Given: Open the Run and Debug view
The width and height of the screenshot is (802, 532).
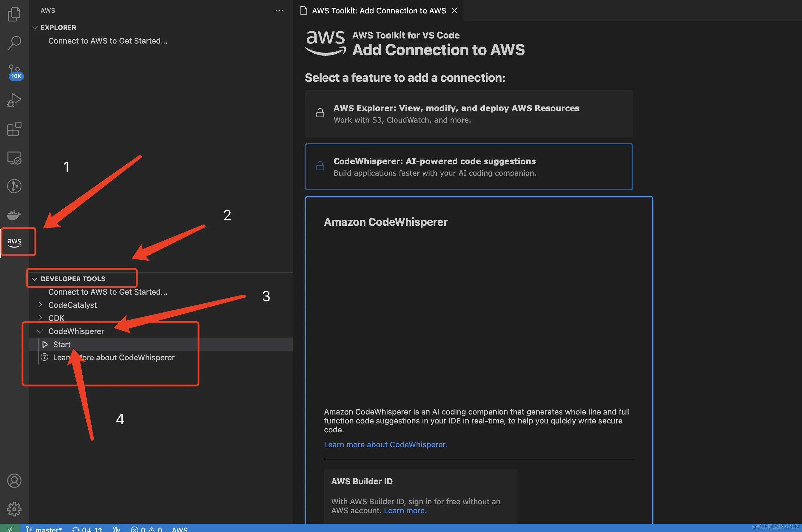Looking at the screenshot, I should 14,100.
